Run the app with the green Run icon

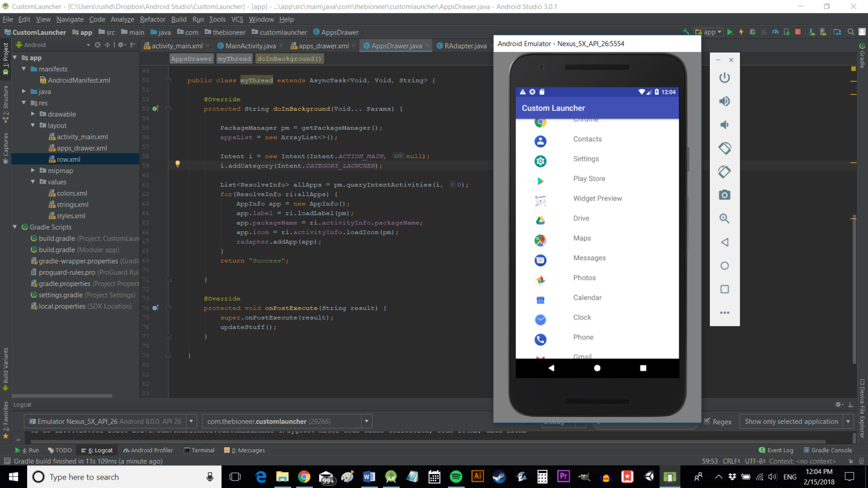pos(730,32)
